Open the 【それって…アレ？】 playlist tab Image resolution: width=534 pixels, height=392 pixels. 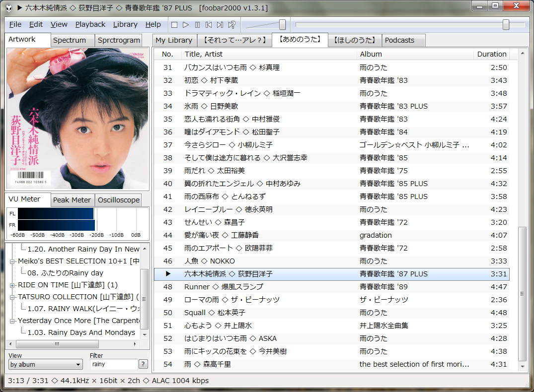click(234, 40)
